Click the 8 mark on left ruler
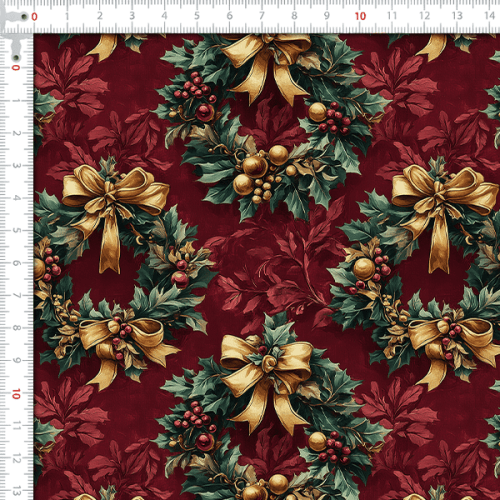500x500 pixels. pyautogui.click(x=16, y=328)
